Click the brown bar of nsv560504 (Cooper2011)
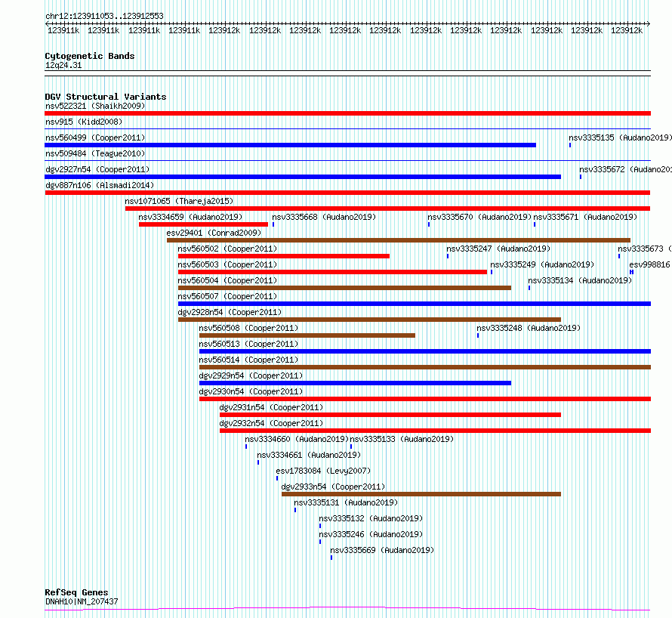This screenshot has width=672, height=618. point(344,288)
